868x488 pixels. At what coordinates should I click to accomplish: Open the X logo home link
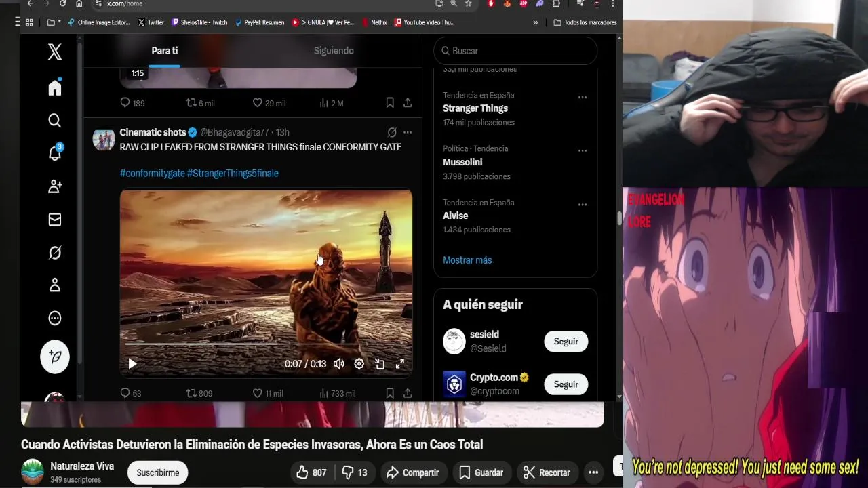[55, 52]
